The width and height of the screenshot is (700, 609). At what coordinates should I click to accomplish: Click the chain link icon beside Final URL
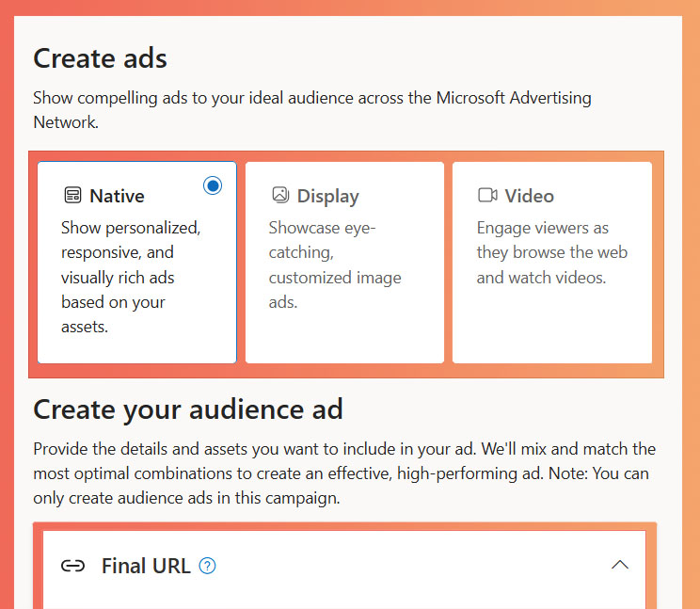click(x=72, y=566)
